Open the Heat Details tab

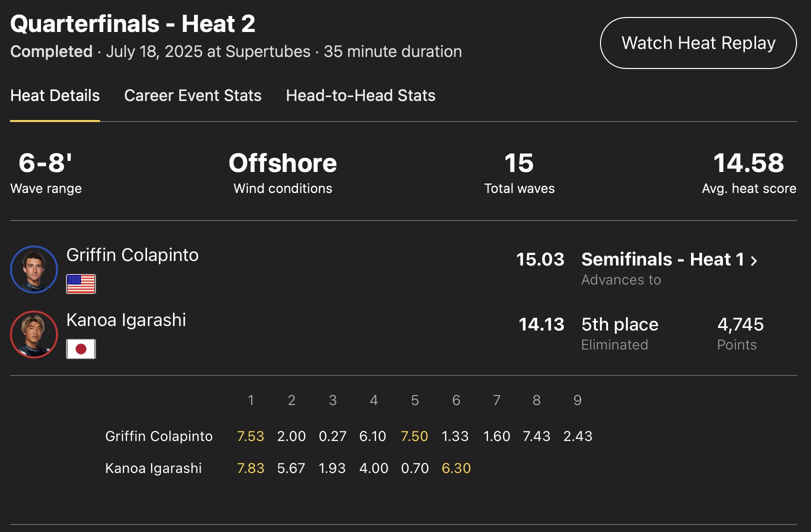tap(55, 95)
